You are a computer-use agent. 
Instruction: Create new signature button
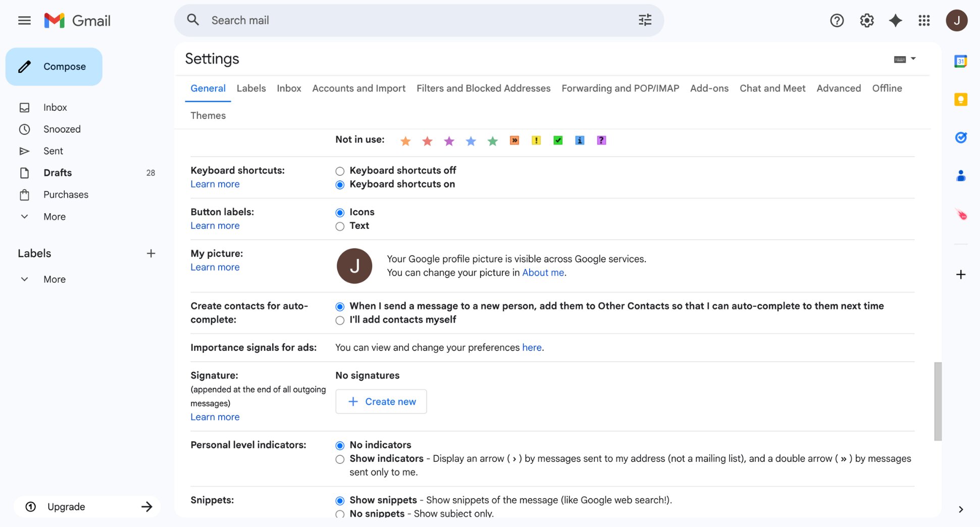[381, 402]
